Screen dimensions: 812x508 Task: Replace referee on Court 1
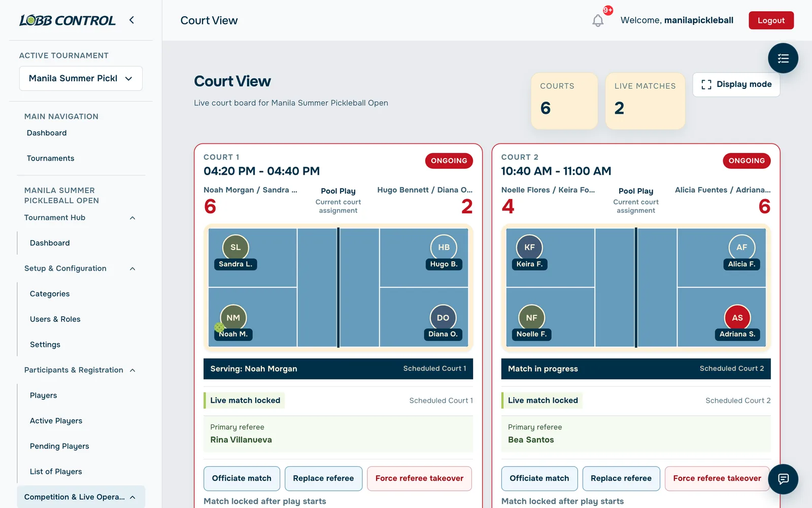[x=323, y=479]
